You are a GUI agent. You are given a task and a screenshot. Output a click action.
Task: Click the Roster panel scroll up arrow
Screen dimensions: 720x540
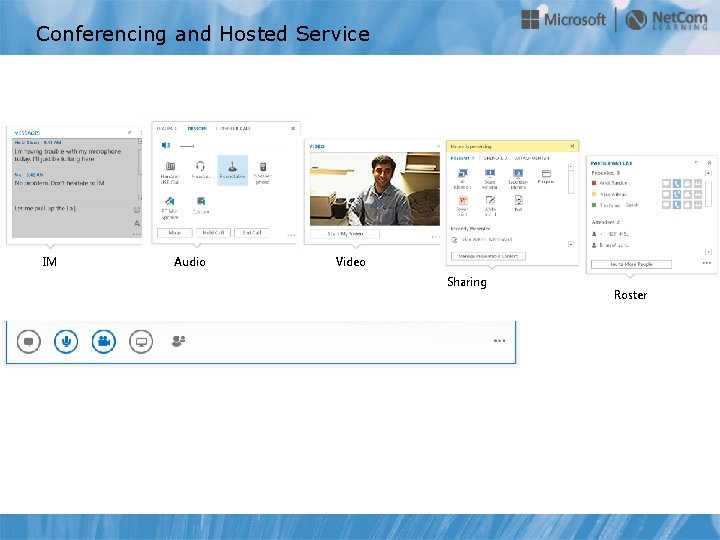pyautogui.click(x=708, y=173)
